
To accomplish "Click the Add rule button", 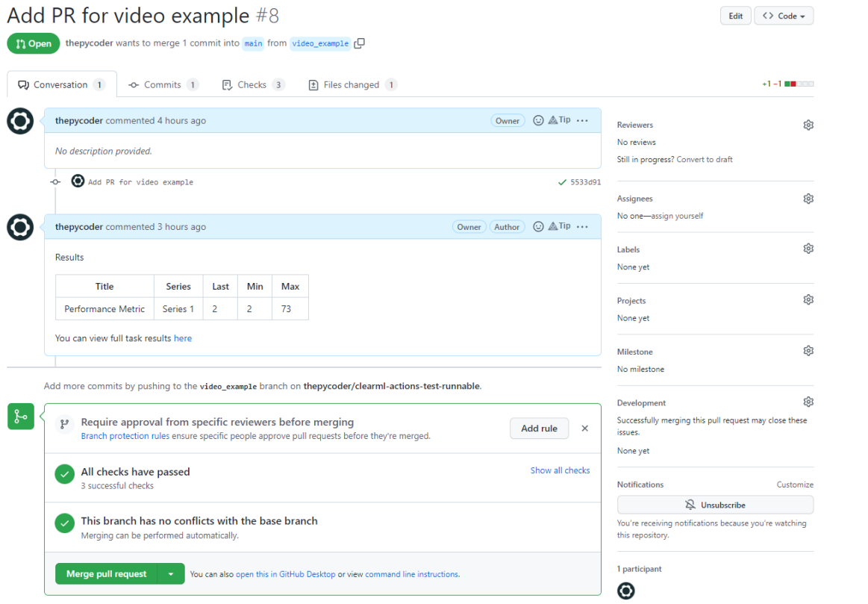I will (539, 429).
